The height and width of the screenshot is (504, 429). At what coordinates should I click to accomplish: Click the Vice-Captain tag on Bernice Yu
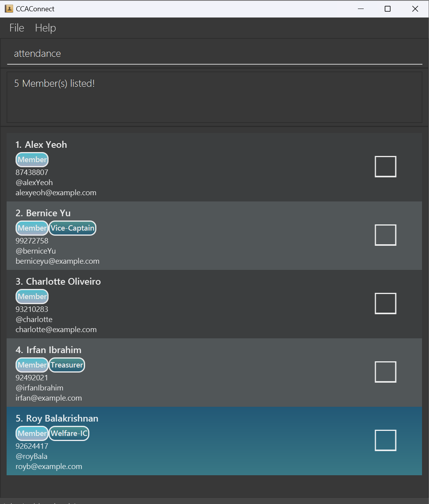tap(72, 228)
